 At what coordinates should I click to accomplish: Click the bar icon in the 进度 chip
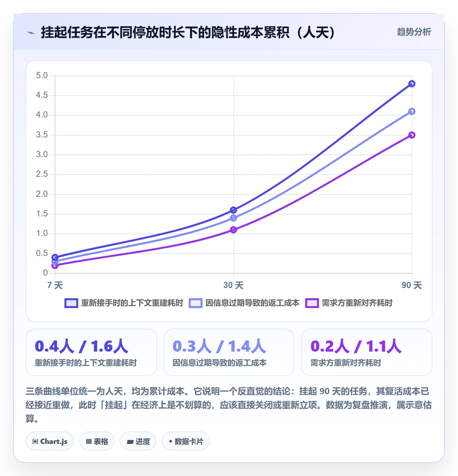click(130, 442)
